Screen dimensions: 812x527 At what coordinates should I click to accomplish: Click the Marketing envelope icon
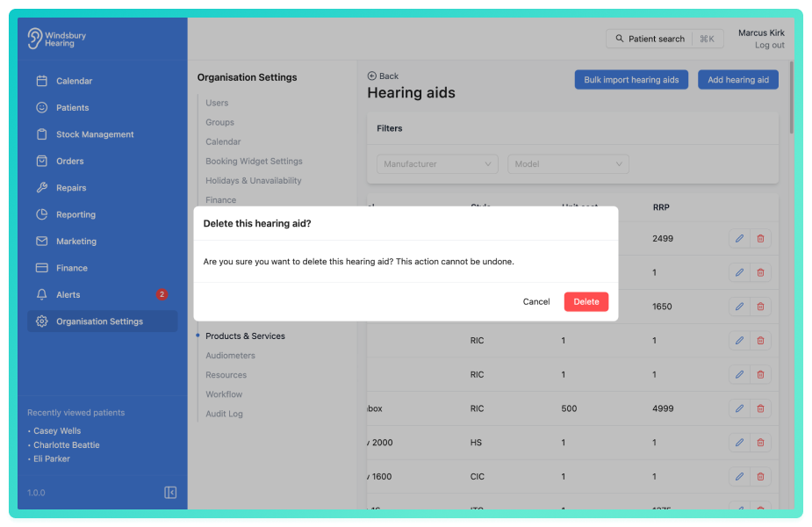tap(42, 241)
